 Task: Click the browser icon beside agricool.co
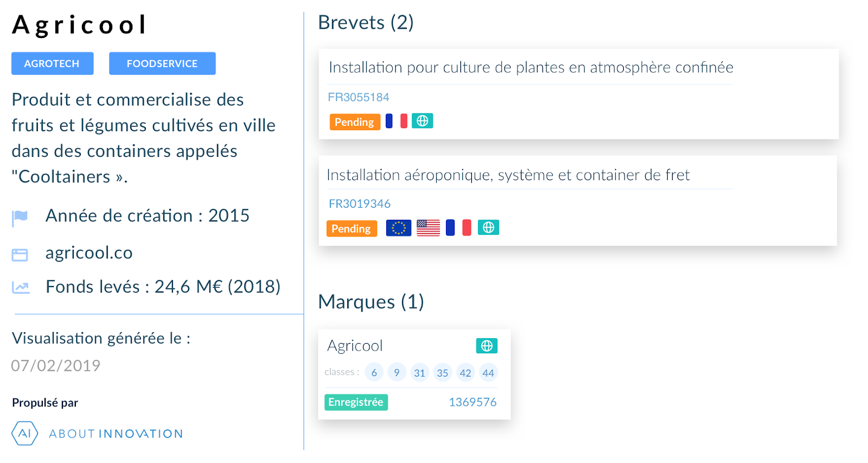coord(20,255)
